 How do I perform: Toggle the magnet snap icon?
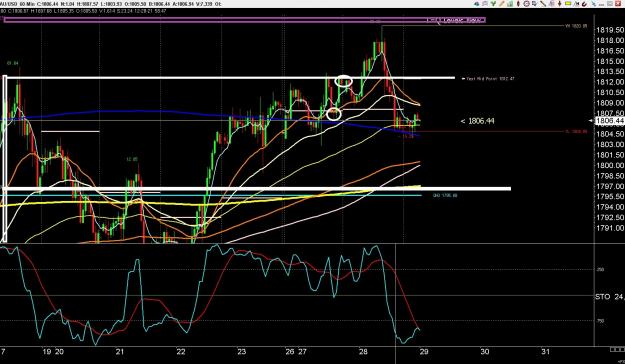coord(585,4)
